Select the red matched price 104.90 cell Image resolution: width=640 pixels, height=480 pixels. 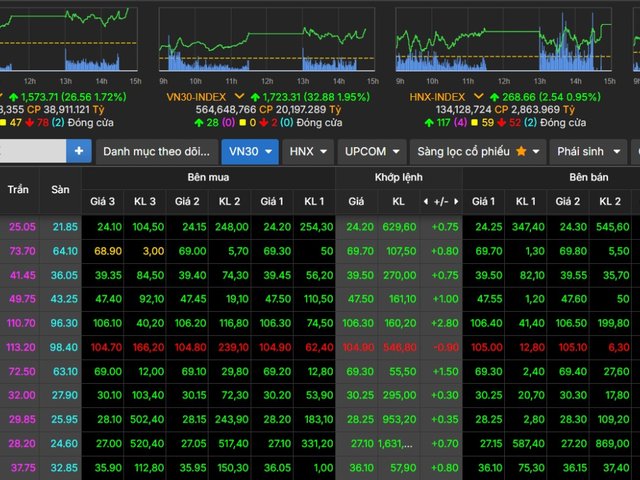coord(357,345)
